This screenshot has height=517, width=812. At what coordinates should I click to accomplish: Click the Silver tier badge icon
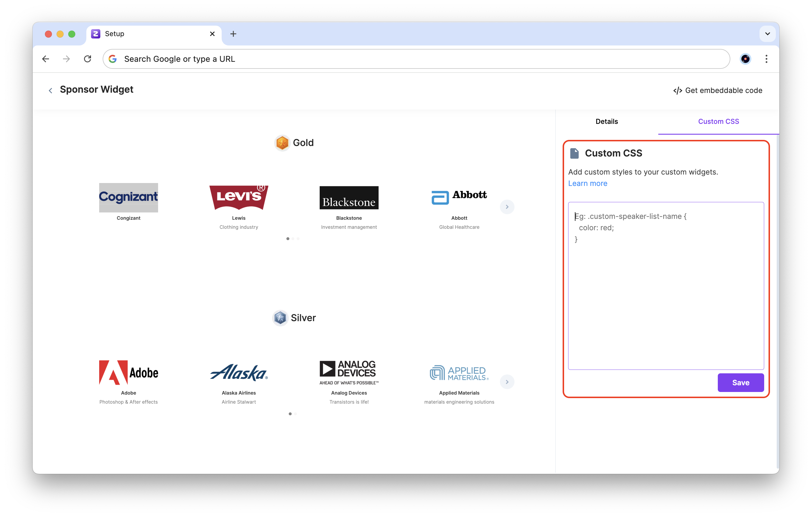280,318
